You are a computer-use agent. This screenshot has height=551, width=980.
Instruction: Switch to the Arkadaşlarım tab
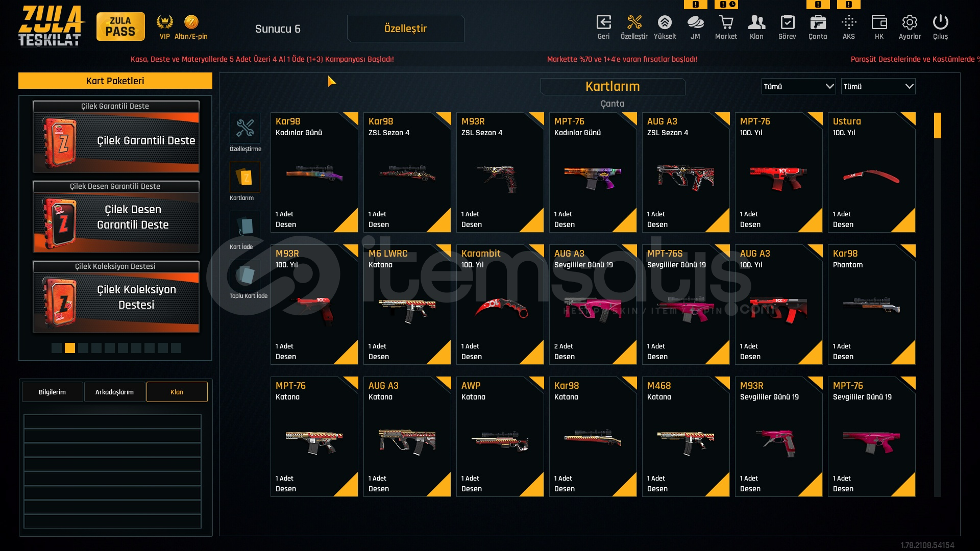[114, 392]
